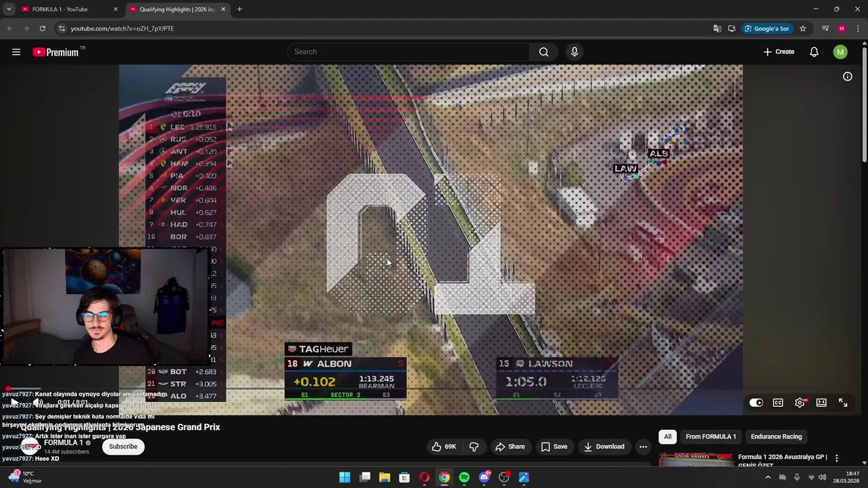Expand the browser tab search dropdown
The height and width of the screenshot is (488, 868).
9,9
